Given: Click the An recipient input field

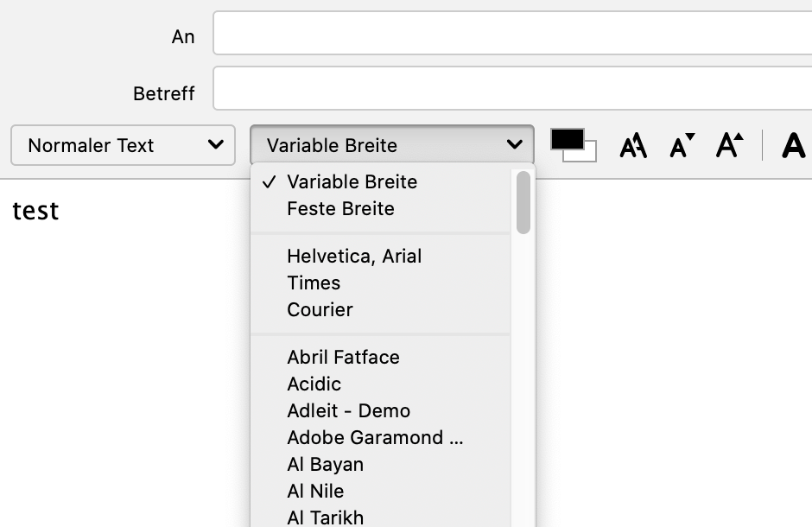Looking at the screenshot, I should pyautogui.click(x=511, y=34).
